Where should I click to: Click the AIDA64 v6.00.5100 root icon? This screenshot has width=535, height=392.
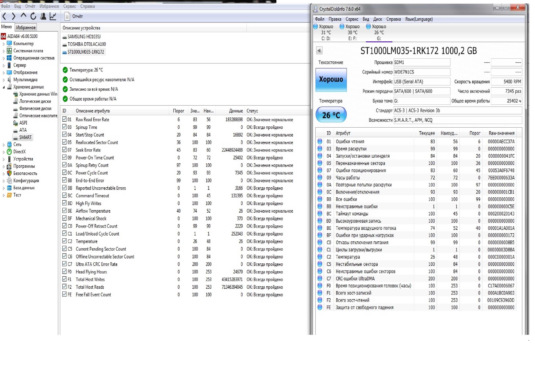point(3,36)
